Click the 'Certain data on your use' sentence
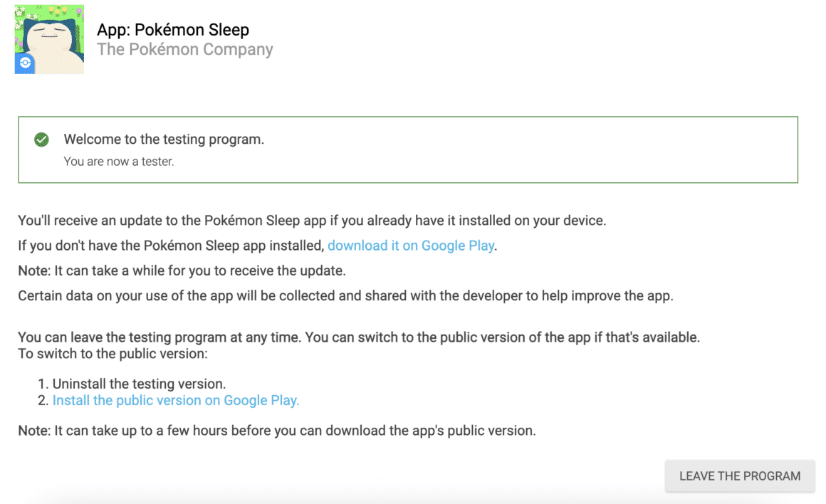The width and height of the screenshot is (826, 504). tap(345, 296)
